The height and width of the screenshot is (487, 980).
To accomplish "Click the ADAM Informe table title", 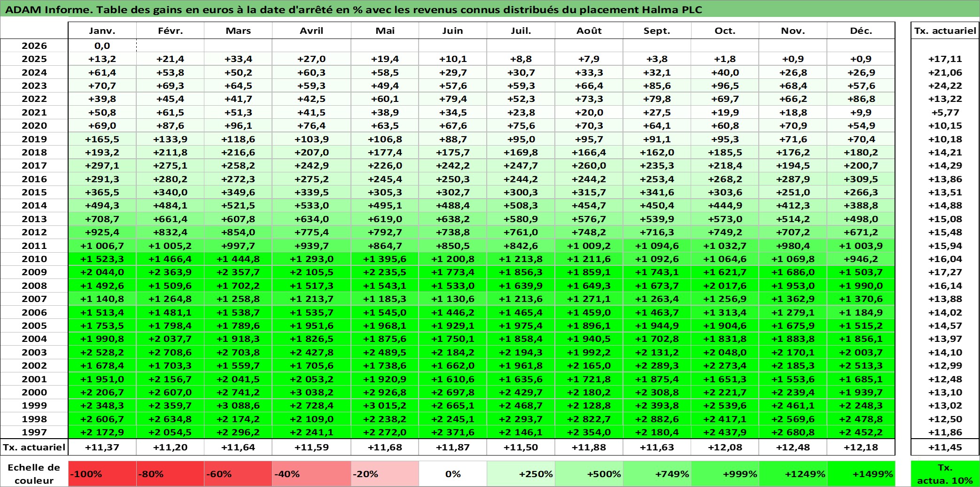I will click(354, 9).
